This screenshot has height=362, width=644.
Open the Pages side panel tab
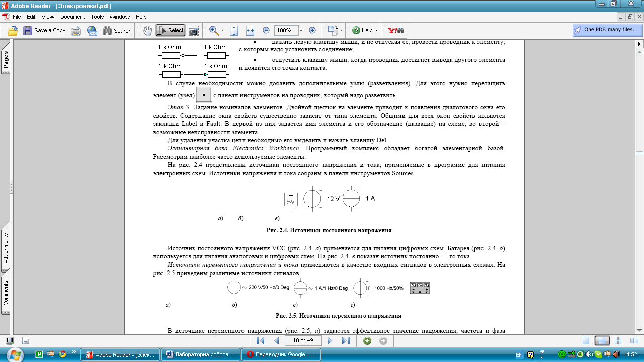pyautogui.click(x=6, y=59)
